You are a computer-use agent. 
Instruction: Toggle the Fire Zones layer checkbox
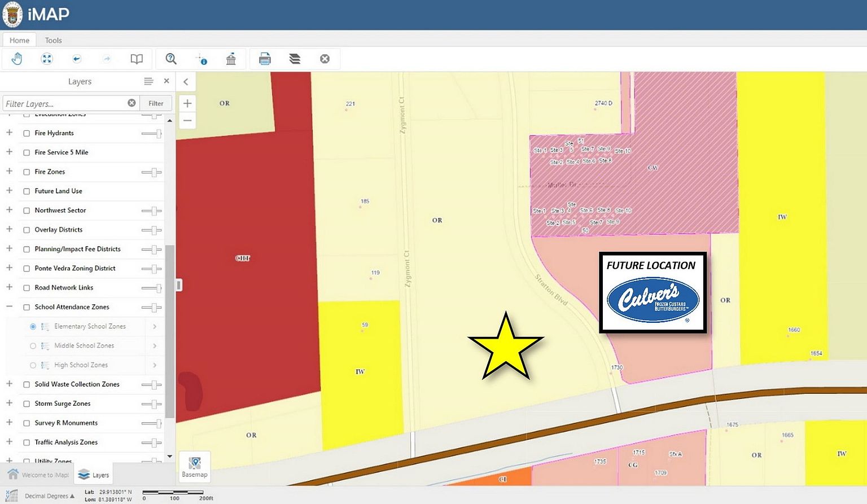pyautogui.click(x=27, y=172)
